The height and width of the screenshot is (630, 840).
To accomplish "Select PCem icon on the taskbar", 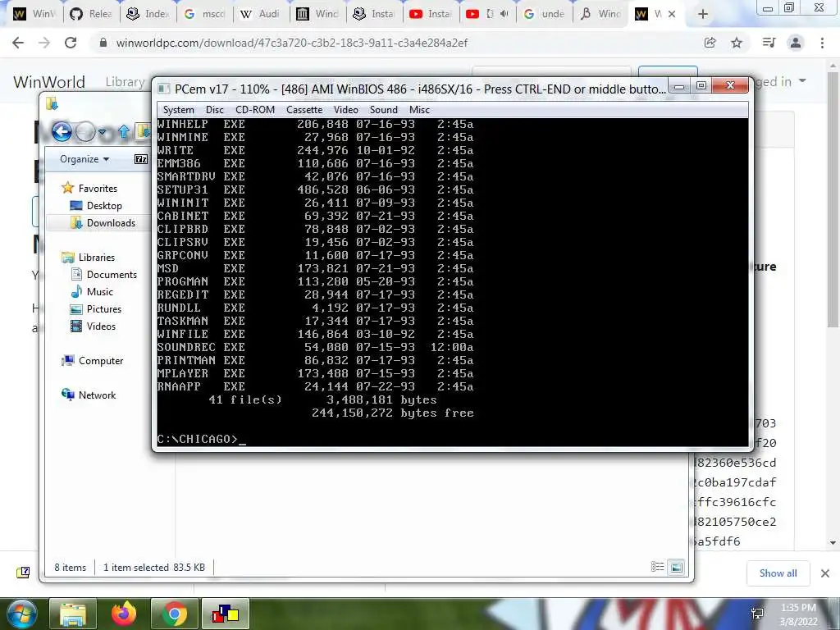I will (x=225, y=614).
